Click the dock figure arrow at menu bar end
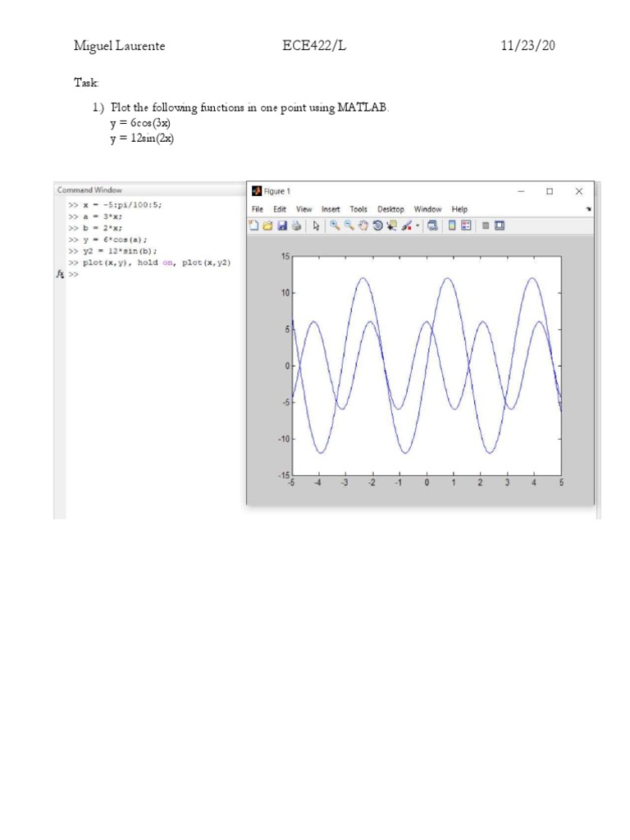This screenshot has width=630, height=840. tap(589, 209)
